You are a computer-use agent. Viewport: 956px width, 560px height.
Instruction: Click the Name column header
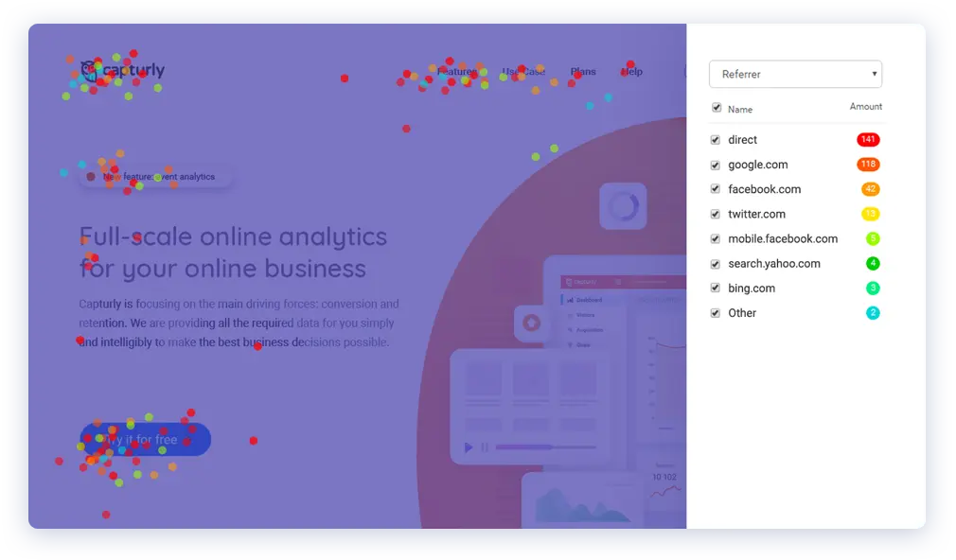[x=739, y=109]
